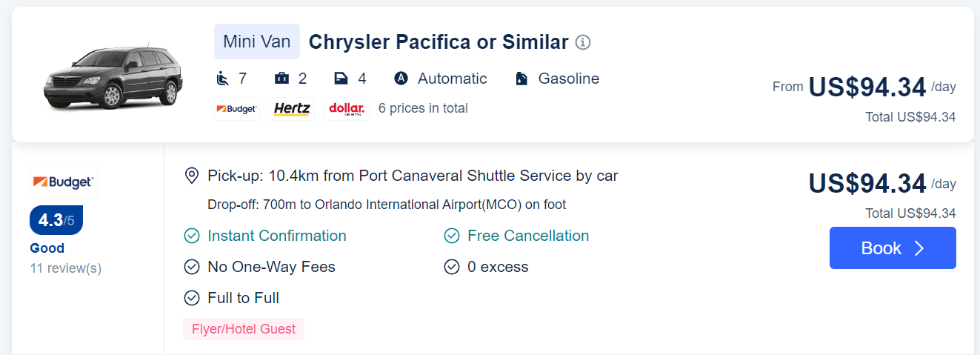Click the Flyer/Hotel Guest tag

244,329
